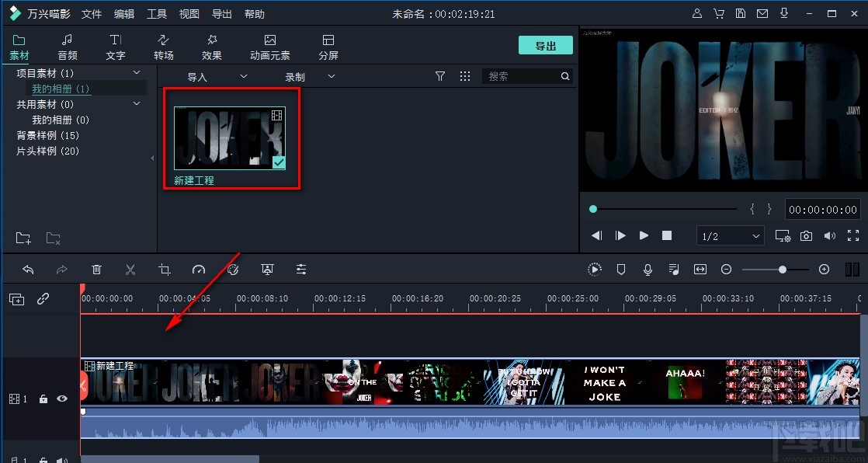
Task: Open the 1/2 playback quality dropdown
Action: point(731,235)
